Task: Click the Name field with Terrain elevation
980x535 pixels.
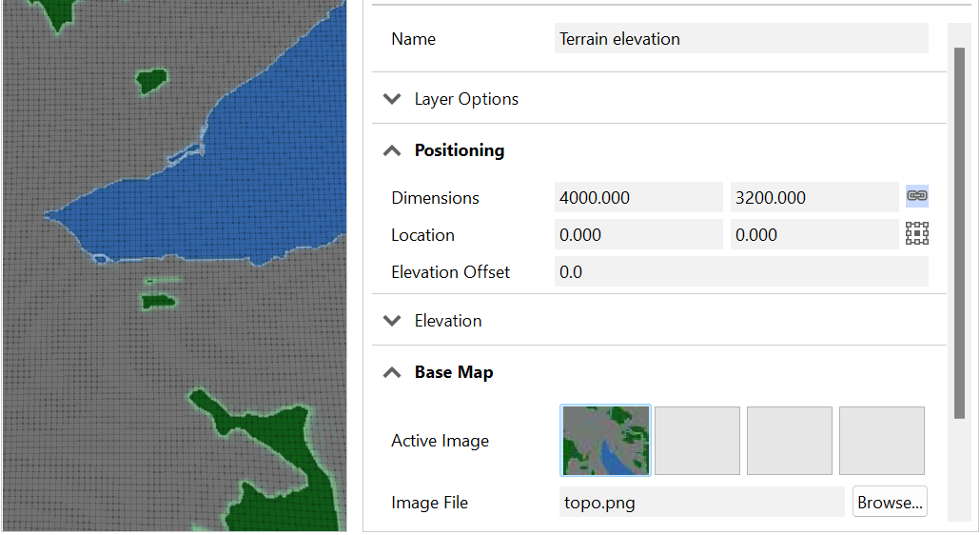Action: 740,39
